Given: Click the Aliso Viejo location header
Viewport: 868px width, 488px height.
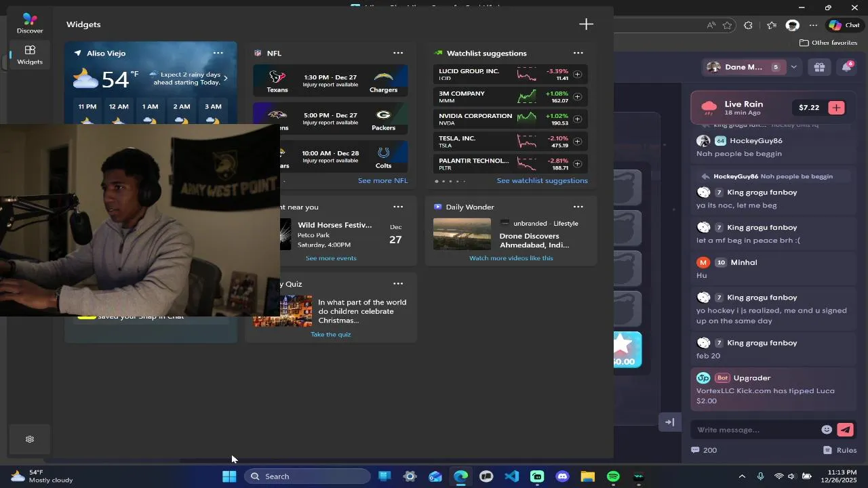Looking at the screenshot, I should point(106,53).
